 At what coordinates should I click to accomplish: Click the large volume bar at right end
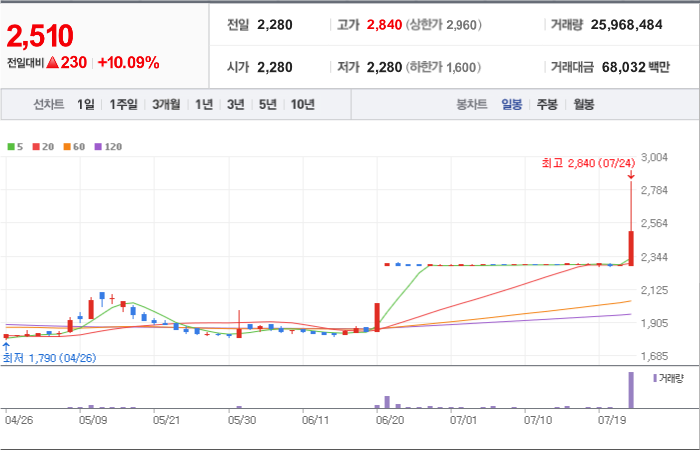631,390
